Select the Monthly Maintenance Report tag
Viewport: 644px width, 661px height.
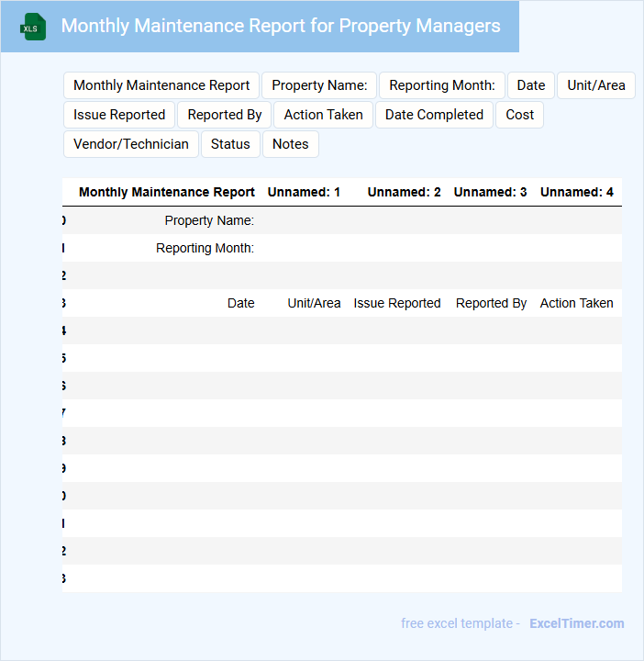coord(161,85)
